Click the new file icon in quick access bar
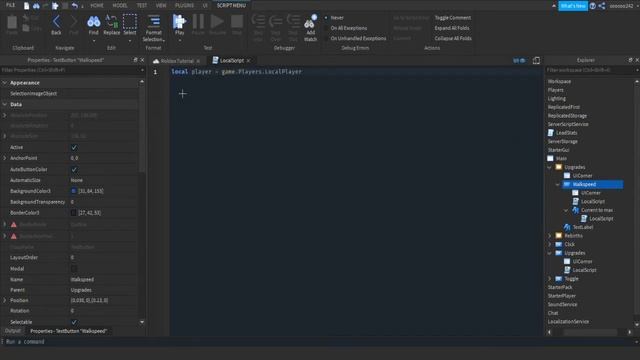Viewport: 640px width, 360px height. pos(27,6)
